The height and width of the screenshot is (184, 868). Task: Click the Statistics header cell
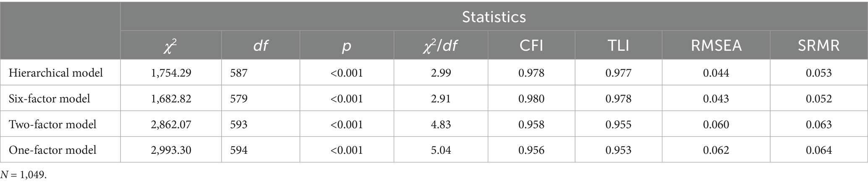coord(494,17)
